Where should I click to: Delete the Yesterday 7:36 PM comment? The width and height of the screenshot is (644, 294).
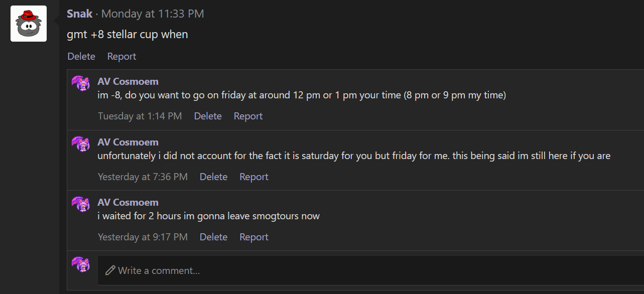[x=213, y=177]
